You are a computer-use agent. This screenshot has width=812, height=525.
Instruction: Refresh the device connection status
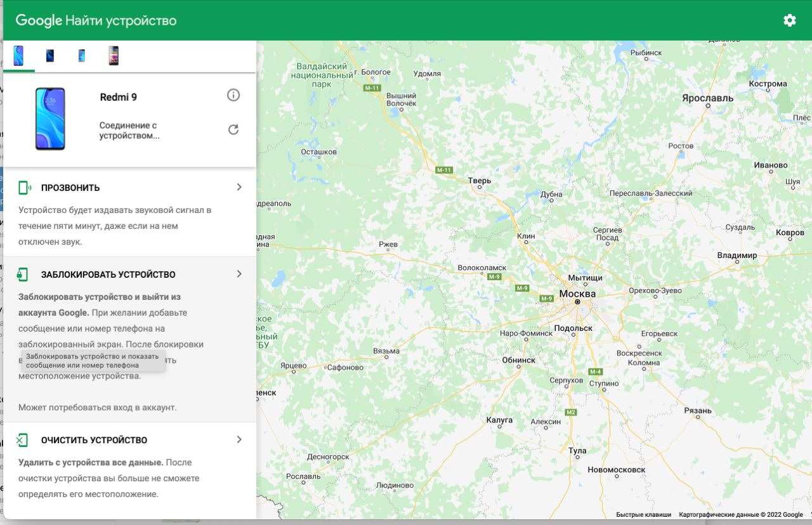point(233,130)
